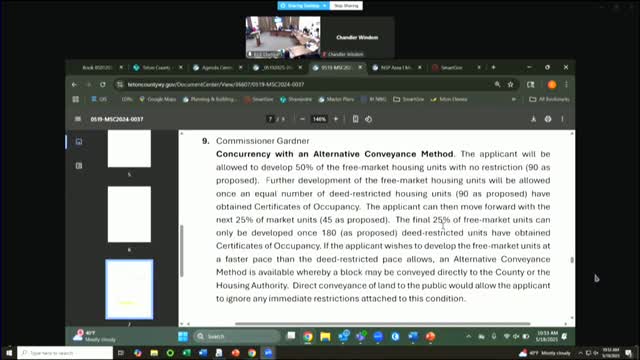Rotate the PDF counterclockwise
This screenshot has height=360, width=640.
click(369, 119)
